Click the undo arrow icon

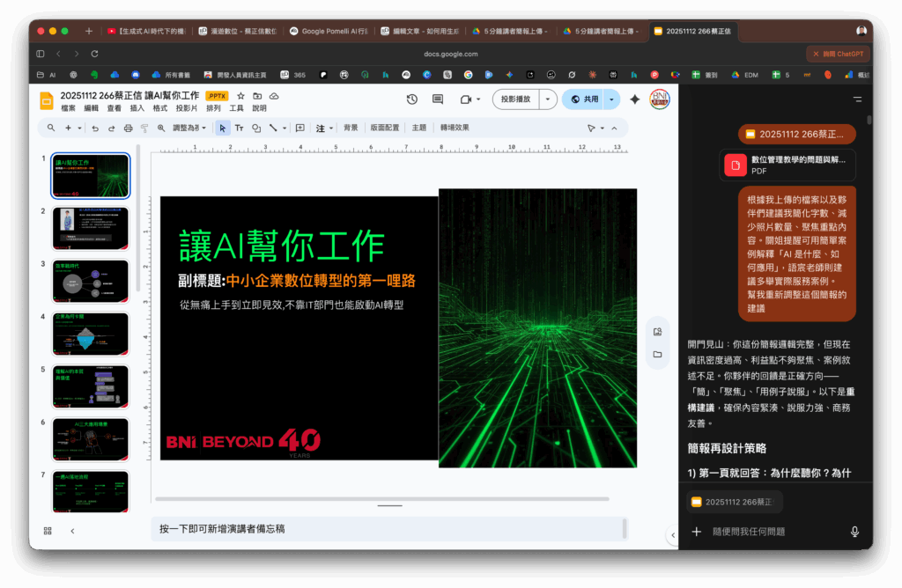point(95,128)
